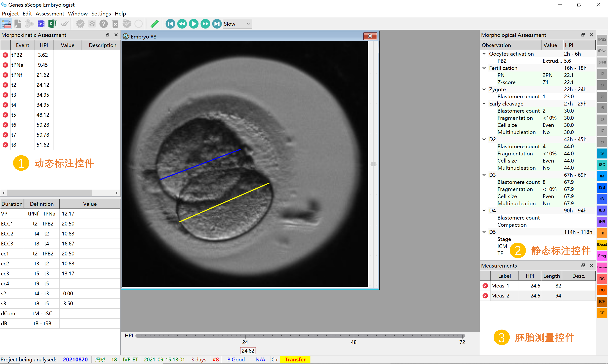Open the Assessment menu
This screenshot has height=364, width=608.
(50, 14)
